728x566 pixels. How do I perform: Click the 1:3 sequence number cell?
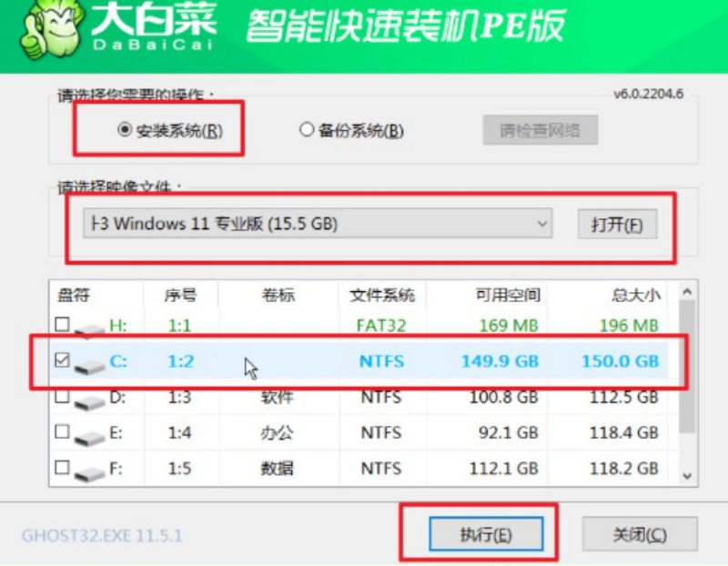(179, 398)
